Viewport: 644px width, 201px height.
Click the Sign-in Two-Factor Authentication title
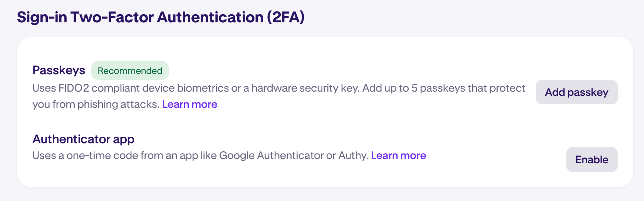(x=161, y=17)
